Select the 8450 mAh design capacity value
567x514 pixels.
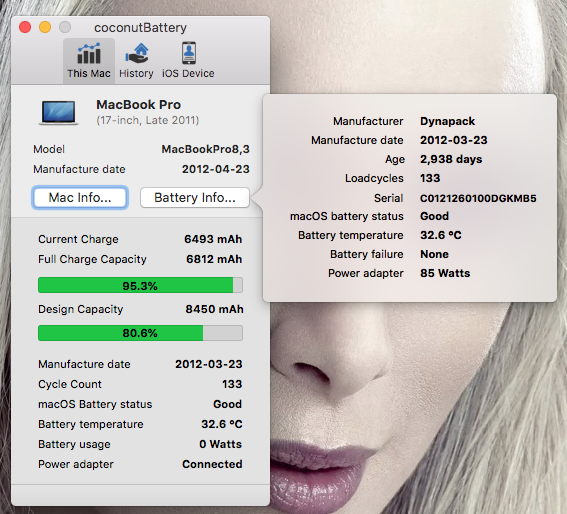[214, 309]
